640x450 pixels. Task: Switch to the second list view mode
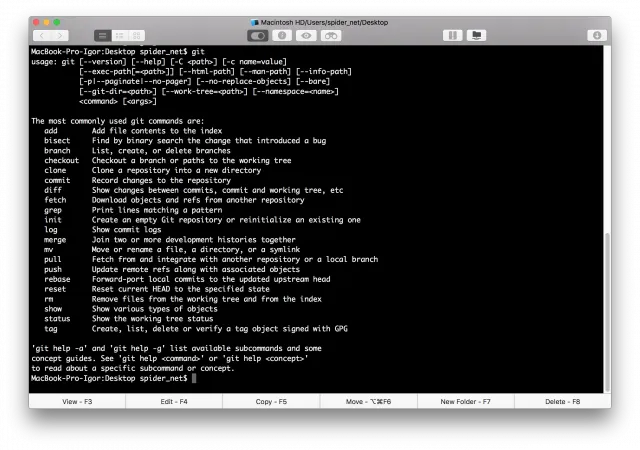click(x=120, y=36)
